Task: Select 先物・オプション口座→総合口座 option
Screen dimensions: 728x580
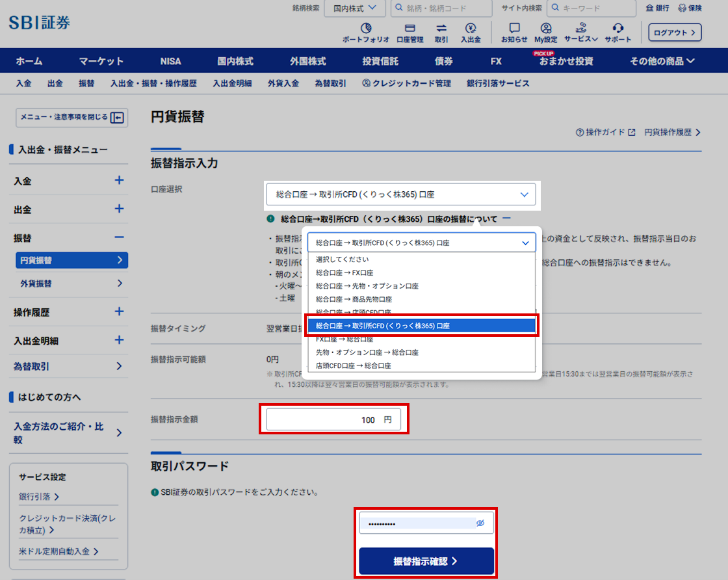Action: (x=422, y=352)
